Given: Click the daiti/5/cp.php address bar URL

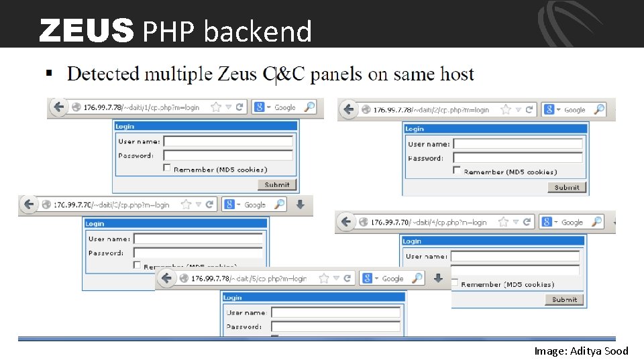Looking at the screenshot, I should [249, 278].
